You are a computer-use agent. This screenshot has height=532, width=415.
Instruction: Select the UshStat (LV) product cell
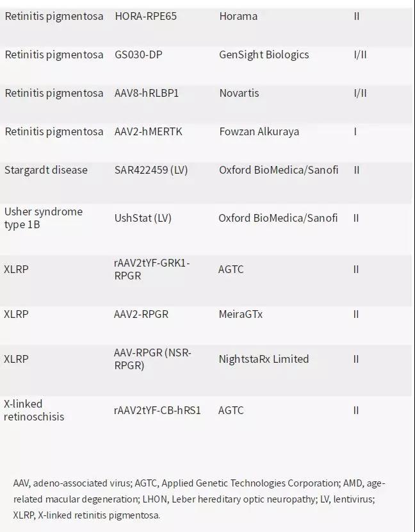click(143, 218)
